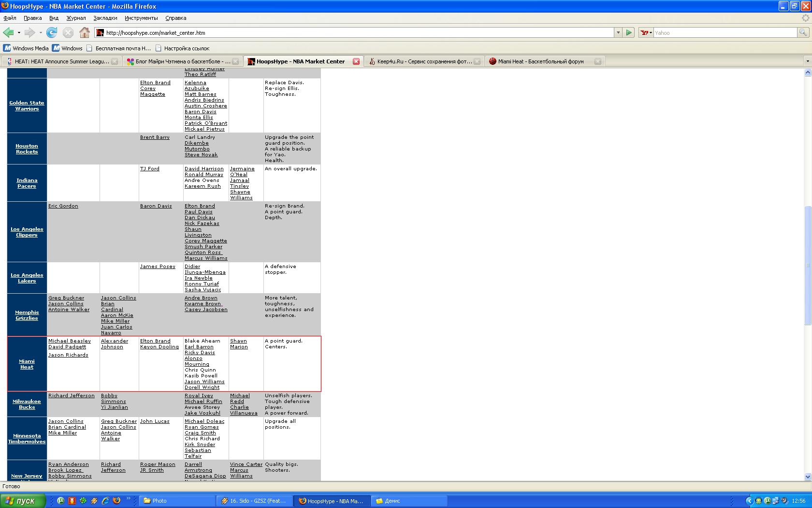Switch to Miami Heat Баскетбольный форум tab
The height and width of the screenshot is (508, 812).
click(545, 61)
